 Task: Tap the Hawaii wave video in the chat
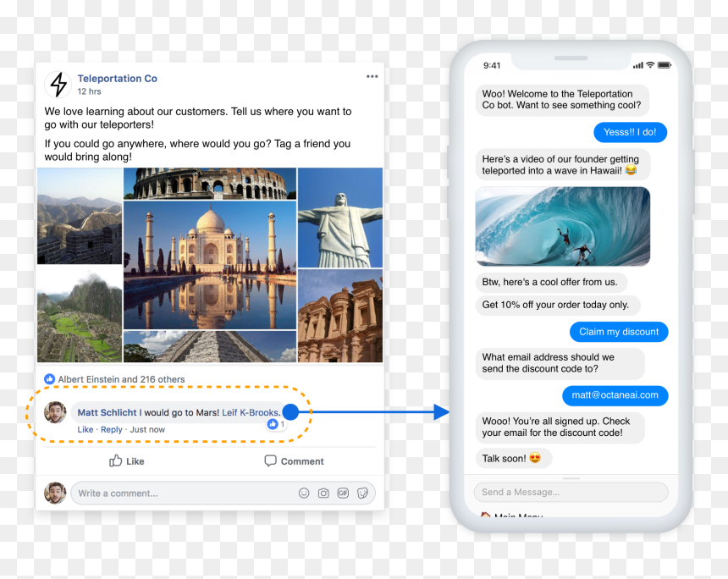pos(562,226)
